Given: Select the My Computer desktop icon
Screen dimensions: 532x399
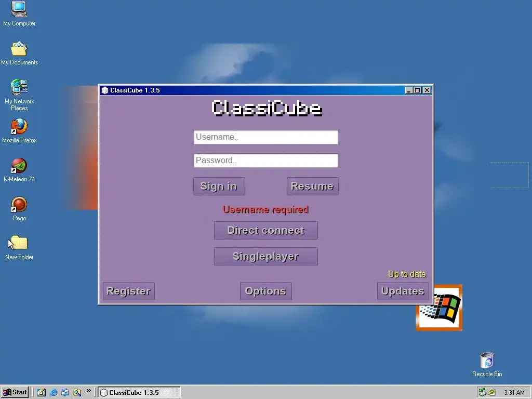Looking at the screenshot, I should [19, 14].
